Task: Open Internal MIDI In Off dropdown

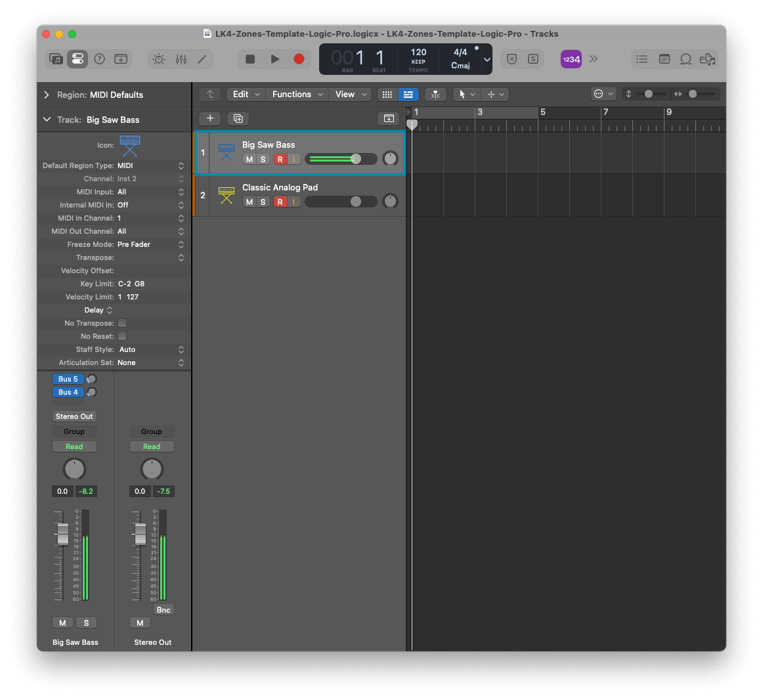Action: click(x=150, y=205)
